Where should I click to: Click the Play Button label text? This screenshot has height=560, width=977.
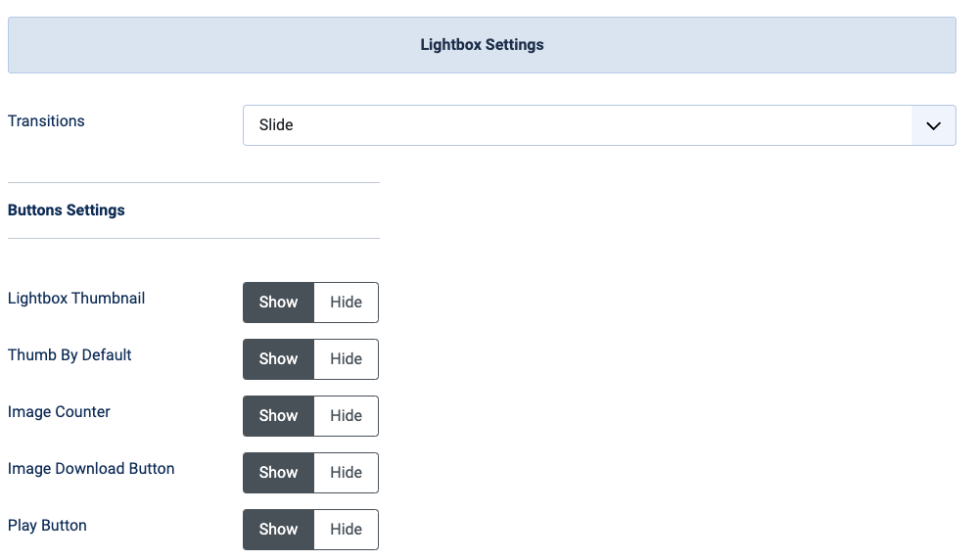point(47,525)
